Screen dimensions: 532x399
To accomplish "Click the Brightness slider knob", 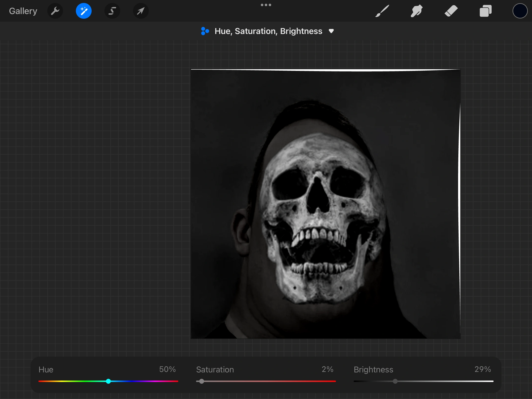I will [395, 381].
